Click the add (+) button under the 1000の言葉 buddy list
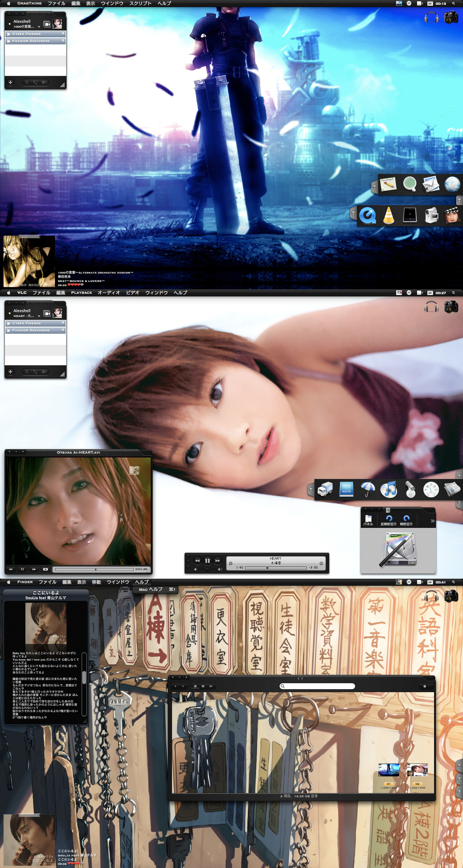This screenshot has width=463, height=868. point(10,82)
